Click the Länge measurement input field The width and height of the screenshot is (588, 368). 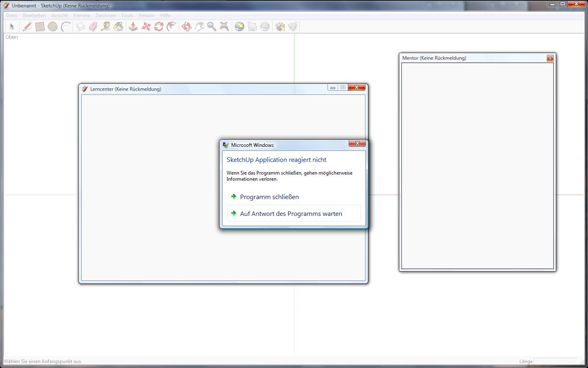click(555, 361)
